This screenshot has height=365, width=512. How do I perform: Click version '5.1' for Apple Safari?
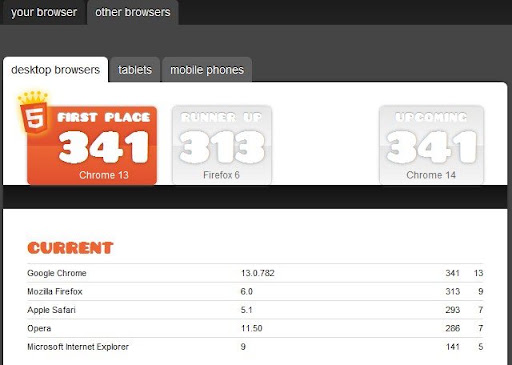coord(246,310)
